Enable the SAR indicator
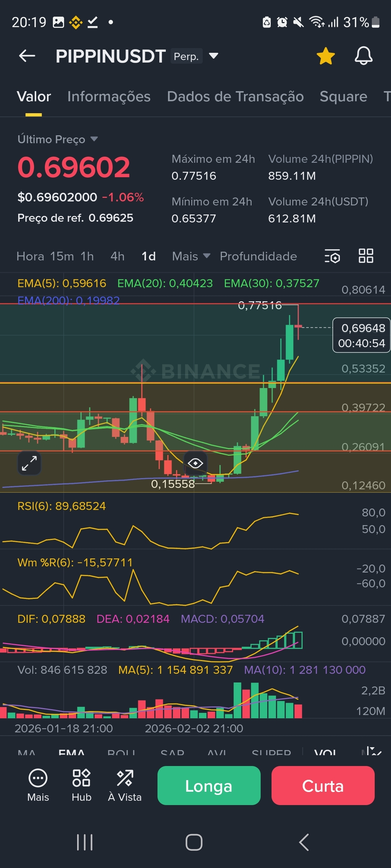Screen dimensions: 391x868 172,752
